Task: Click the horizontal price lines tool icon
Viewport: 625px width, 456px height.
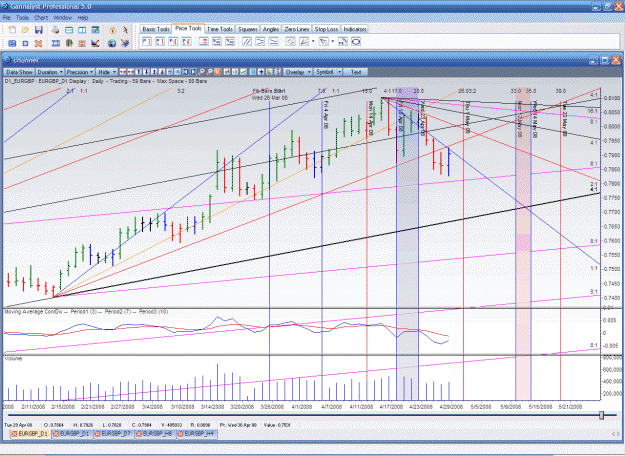Action: click(204, 41)
